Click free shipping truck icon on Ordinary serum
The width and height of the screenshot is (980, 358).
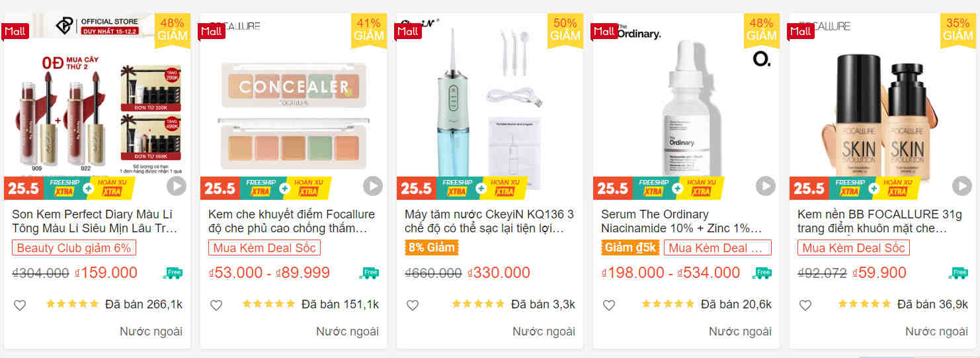[762, 273]
